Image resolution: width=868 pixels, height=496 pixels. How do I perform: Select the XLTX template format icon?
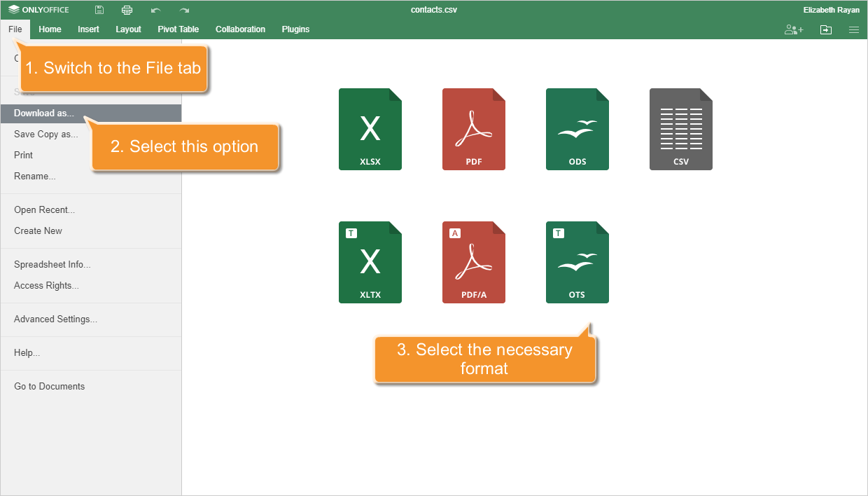(370, 262)
